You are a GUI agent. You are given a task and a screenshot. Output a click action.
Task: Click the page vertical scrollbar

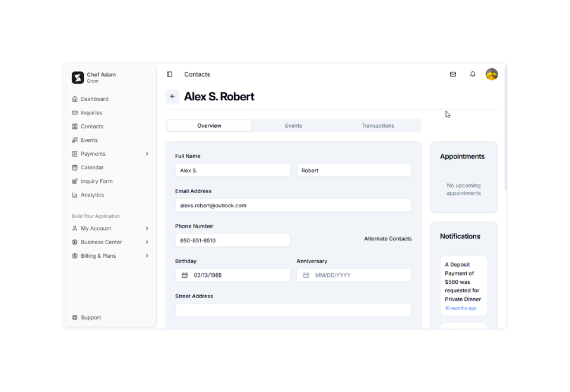tap(506, 128)
